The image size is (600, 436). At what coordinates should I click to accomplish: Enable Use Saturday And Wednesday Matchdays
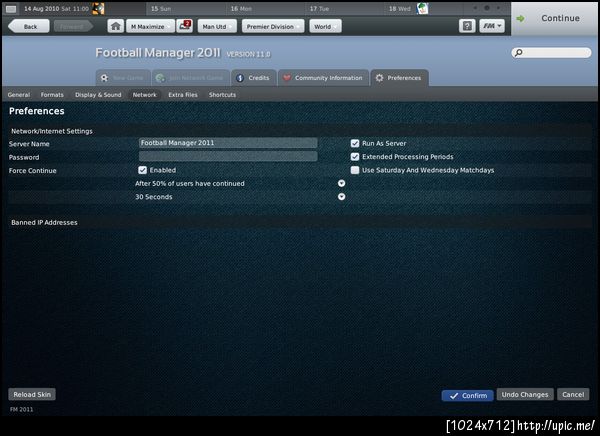(355, 170)
